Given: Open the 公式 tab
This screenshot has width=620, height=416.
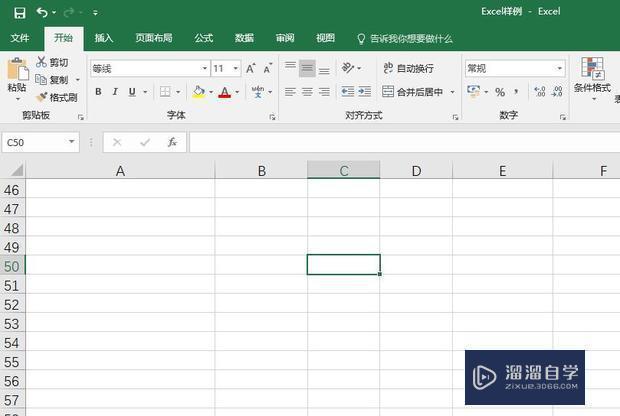Looking at the screenshot, I should [x=204, y=38].
